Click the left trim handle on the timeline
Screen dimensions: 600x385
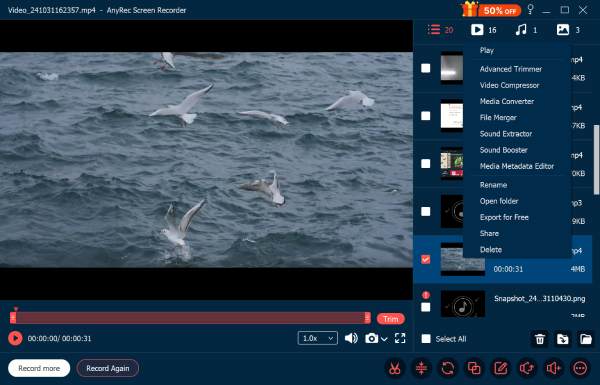[x=13, y=318]
